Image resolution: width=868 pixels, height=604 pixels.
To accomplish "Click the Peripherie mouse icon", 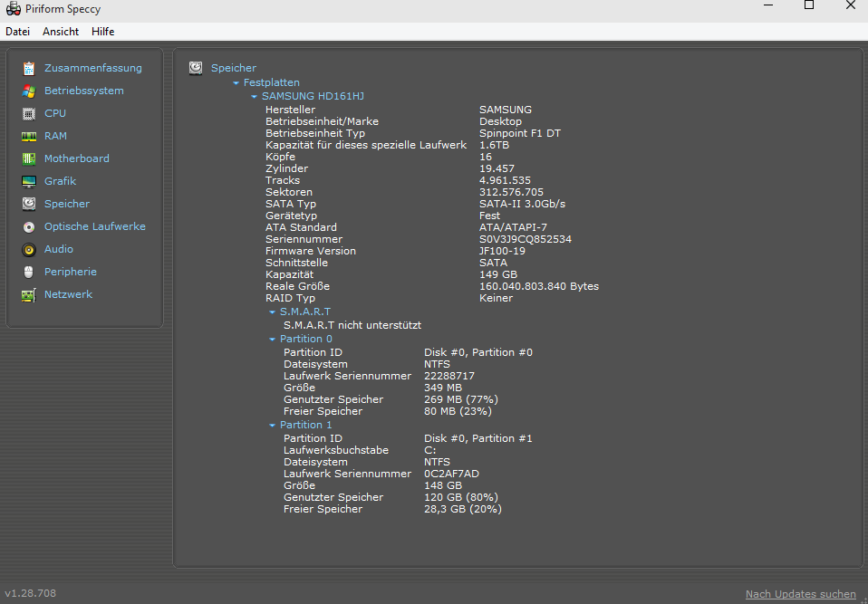I will coord(29,273).
